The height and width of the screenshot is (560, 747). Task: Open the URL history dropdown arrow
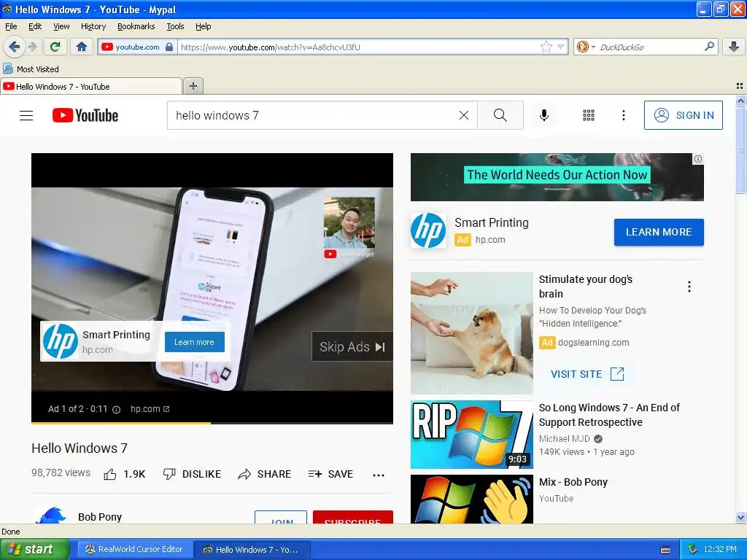click(x=561, y=47)
